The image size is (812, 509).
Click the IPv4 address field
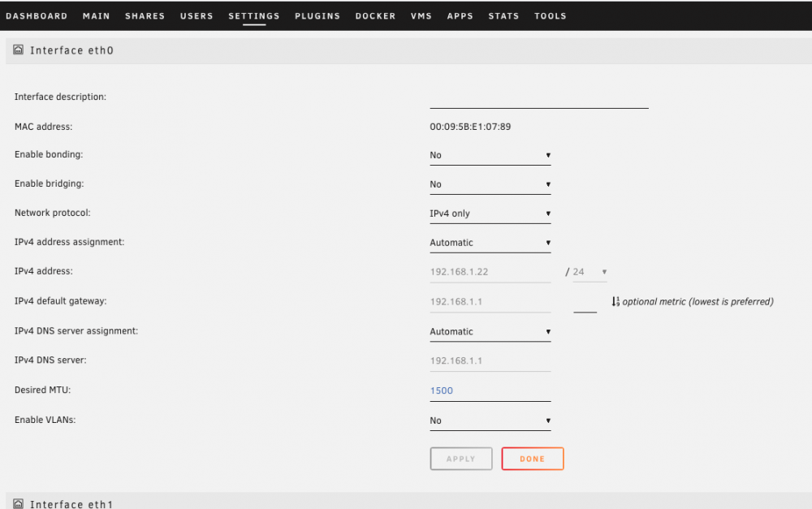pos(490,272)
